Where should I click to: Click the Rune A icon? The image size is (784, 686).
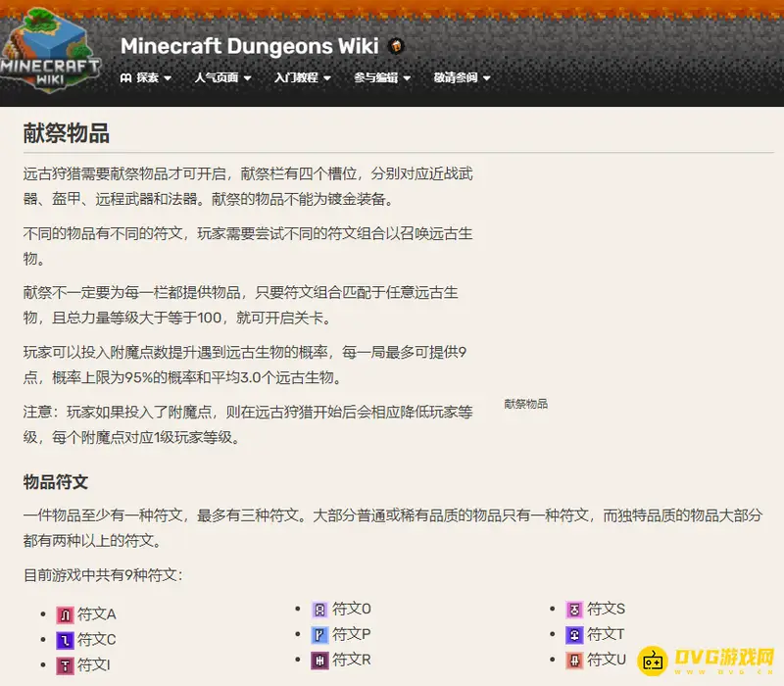click(66, 614)
